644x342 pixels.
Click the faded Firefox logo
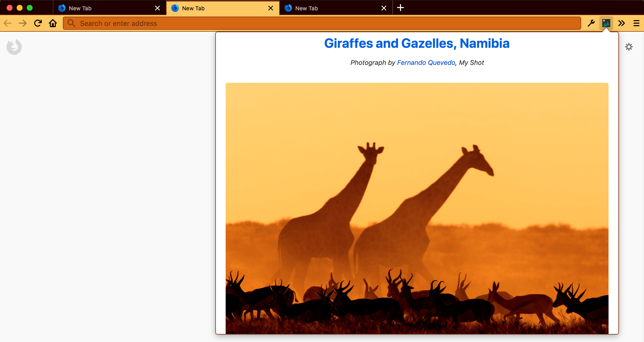click(14, 47)
